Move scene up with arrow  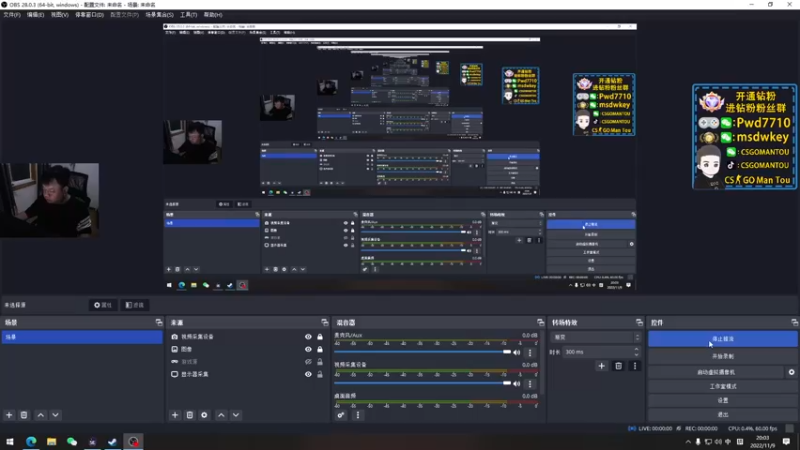[41, 415]
